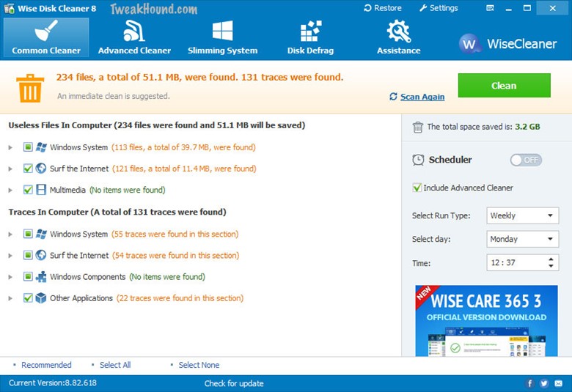This screenshot has width=572, height=392.
Task: Click the Other Applications cube icon
Action: [x=41, y=298]
